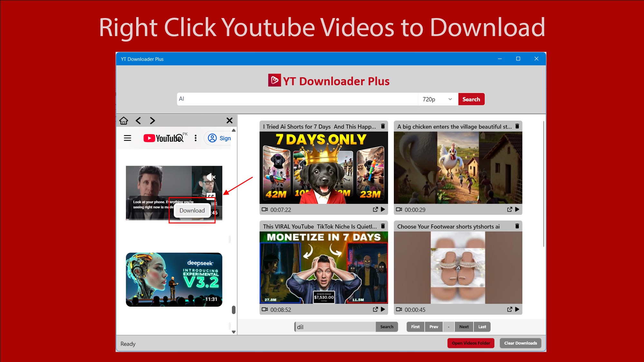The height and width of the screenshot is (362, 644).
Task: Maximize the YT Downloader Plus window
Action: tap(518, 59)
